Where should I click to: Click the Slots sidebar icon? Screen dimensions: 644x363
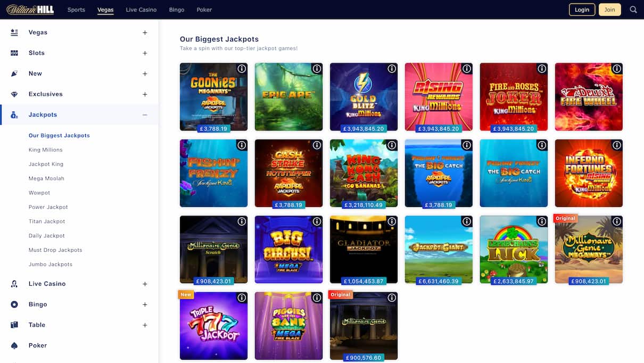[x=14, y=53]
